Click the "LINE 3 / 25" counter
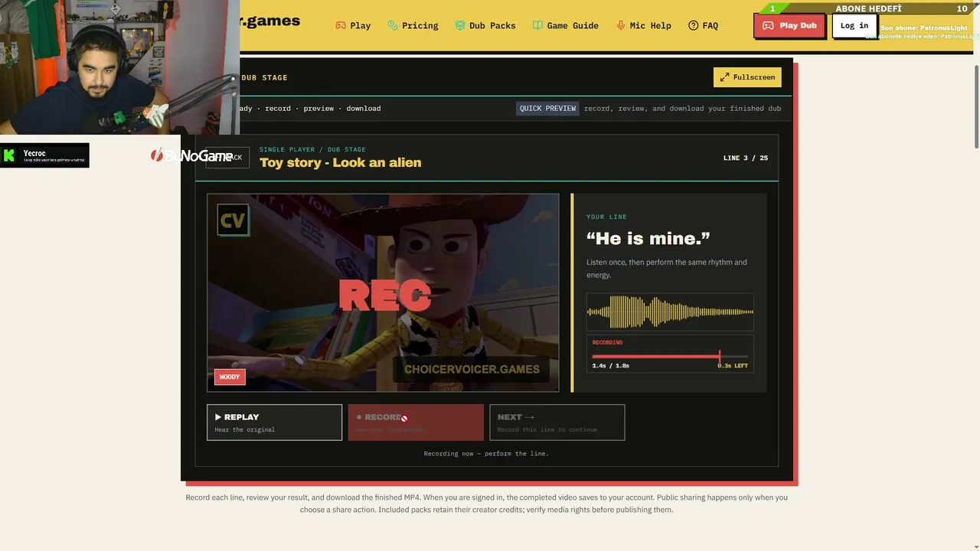 [x=746, y=158]
